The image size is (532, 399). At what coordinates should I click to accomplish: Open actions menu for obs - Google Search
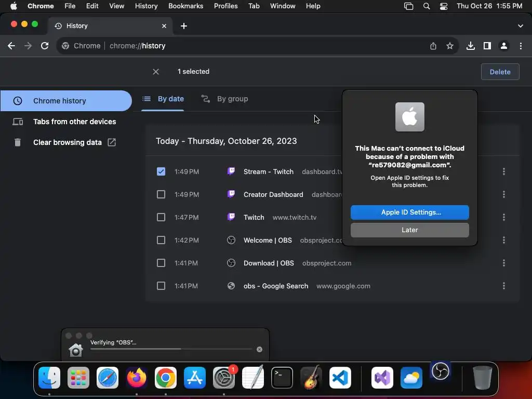pyautogui.click(x=504, y=286)
